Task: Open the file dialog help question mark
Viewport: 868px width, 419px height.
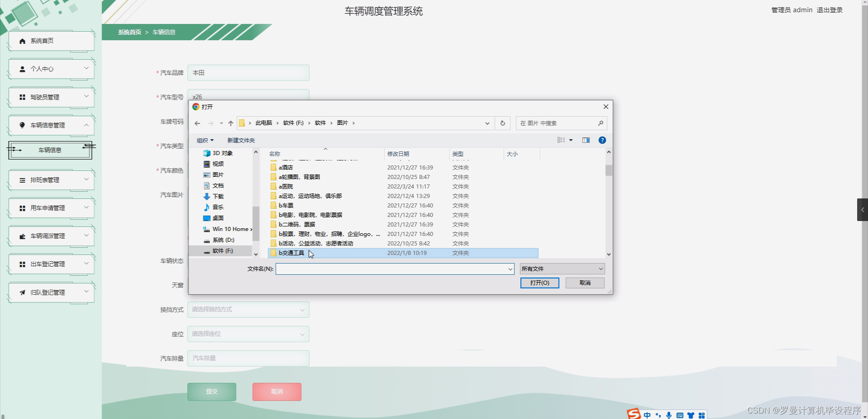Action: coord(602,140)
